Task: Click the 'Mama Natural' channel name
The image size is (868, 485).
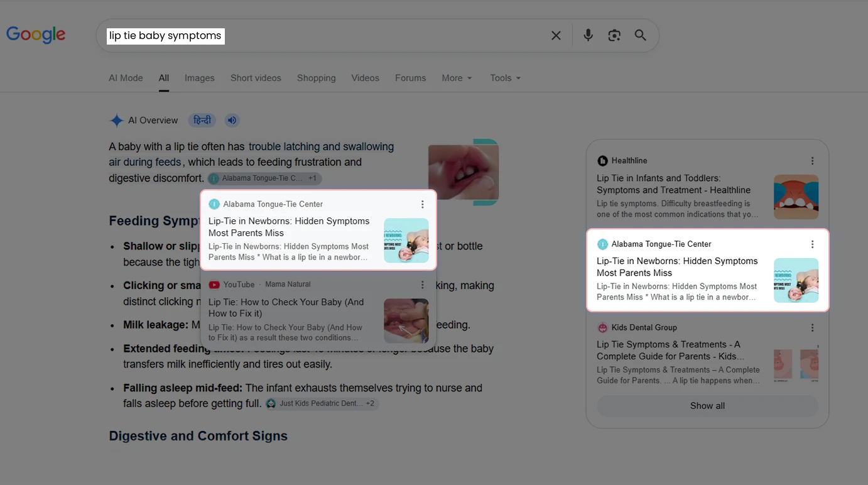Action: 288,285
